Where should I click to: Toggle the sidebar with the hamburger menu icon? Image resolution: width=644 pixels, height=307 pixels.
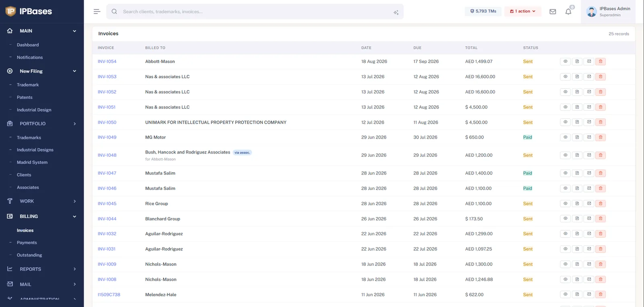(97, 12)
